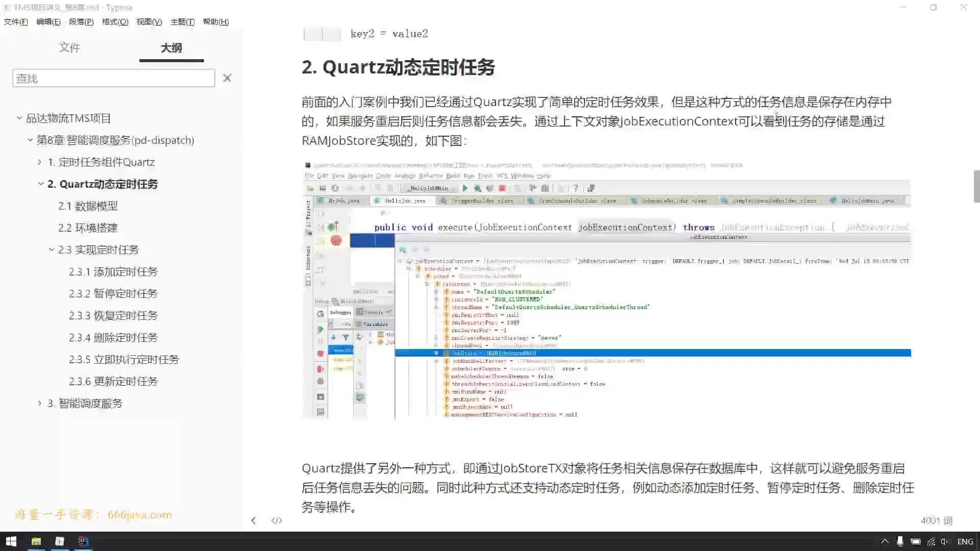
Task: Expand the 3. 智能调度服务 outline node
Action: [40, 403]
